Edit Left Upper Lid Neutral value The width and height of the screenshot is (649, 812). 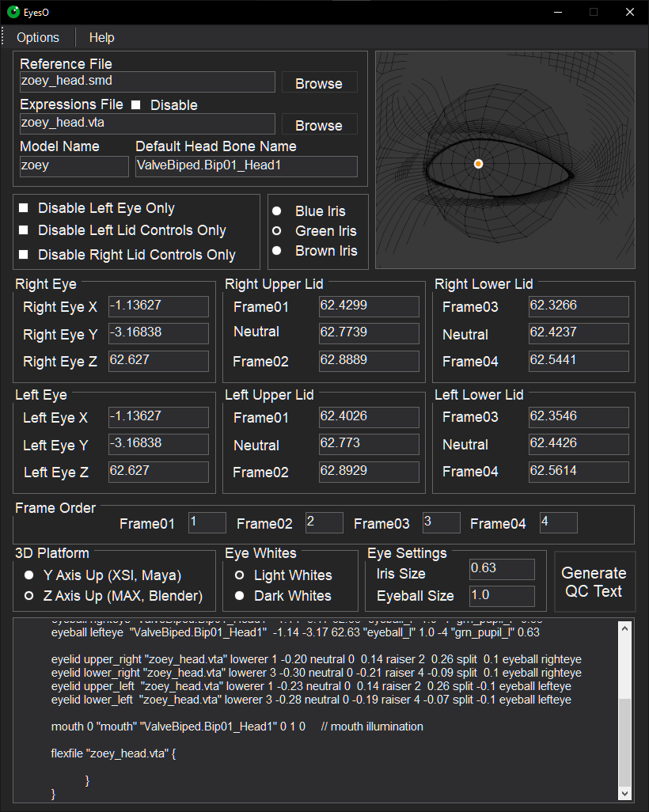coord(369,444)
